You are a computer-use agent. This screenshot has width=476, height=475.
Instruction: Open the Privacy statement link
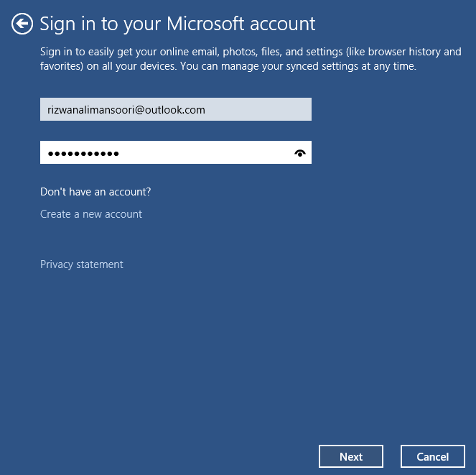tap(82, 264)
